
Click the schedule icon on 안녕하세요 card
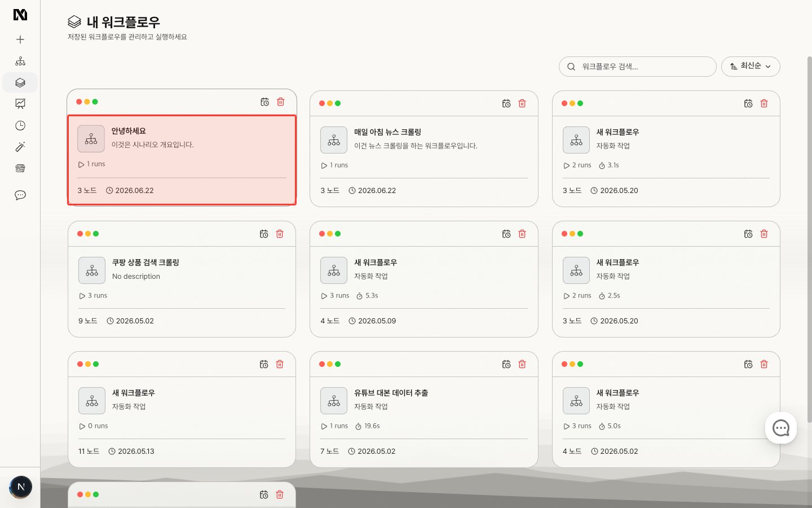(x=264, y=102)
